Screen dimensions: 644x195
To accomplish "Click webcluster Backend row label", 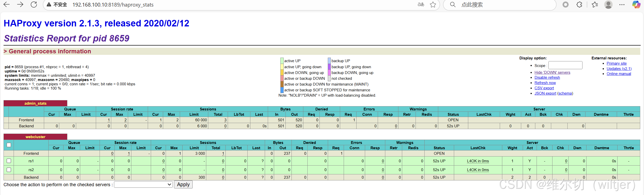I will point(31,177).
